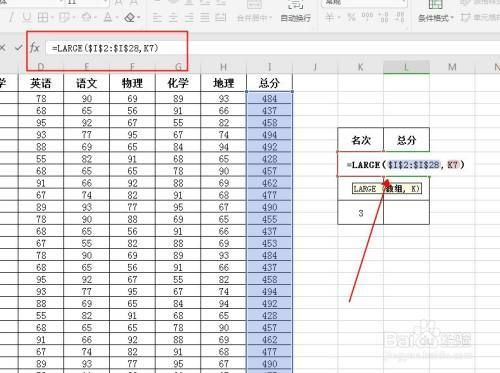Expand the 条件格式 dropdown arrow
Viewport: 500px width, 373px height.
click(x=452, y=18)
